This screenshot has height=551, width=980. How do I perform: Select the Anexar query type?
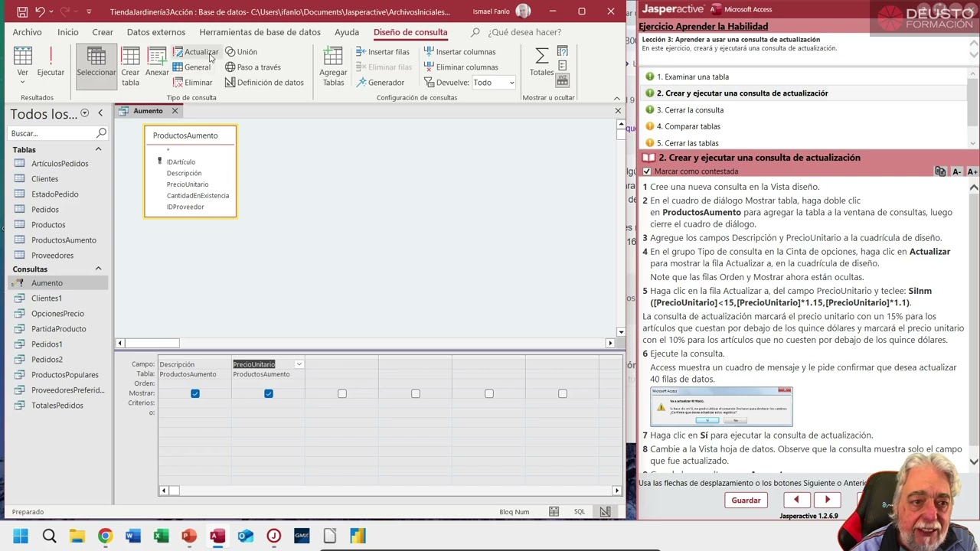(x=157, y=63)
